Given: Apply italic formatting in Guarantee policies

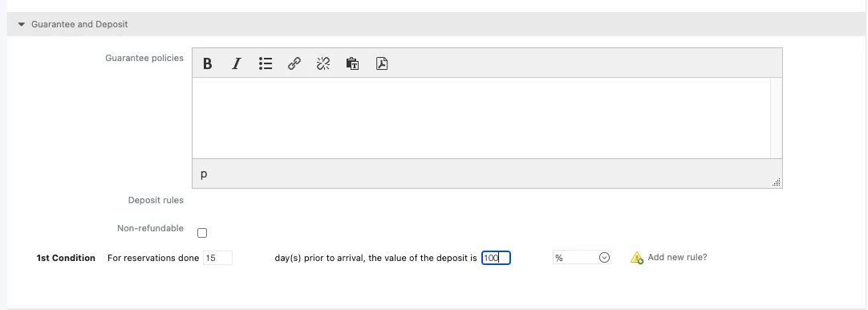Looking at the screenshot, I should (x=237, y=63).
